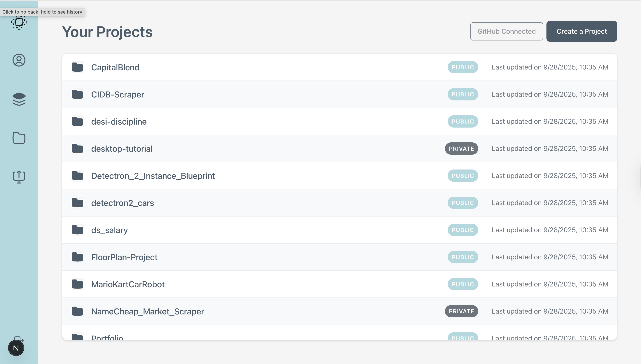Image resolution: width=641 pixels, height=364 pixels.
Task: Click the PRIVATE badge on NameCheap_Market_Scraper
Action: (x=461, y=311)
